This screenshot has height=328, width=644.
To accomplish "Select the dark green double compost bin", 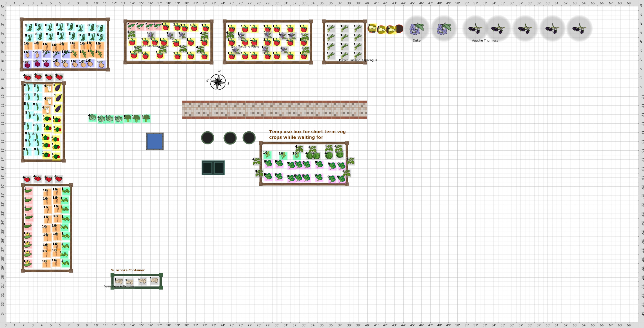I will (x=213, y=168).
